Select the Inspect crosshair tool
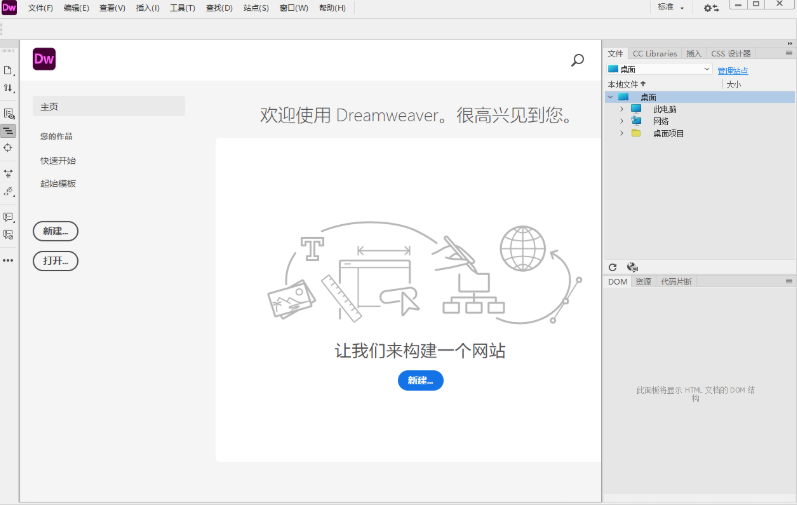Viewport: 797px width, 505px height. coord(8,148)
